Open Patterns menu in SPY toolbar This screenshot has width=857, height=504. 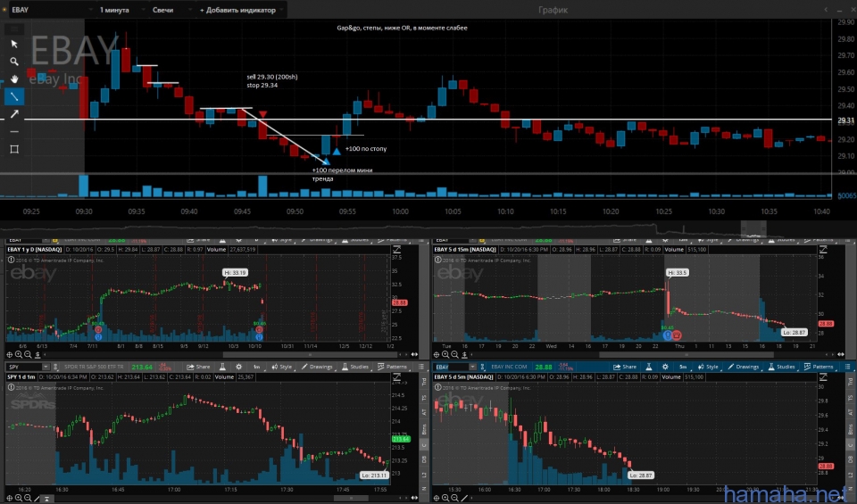click(x=391, y=367)
